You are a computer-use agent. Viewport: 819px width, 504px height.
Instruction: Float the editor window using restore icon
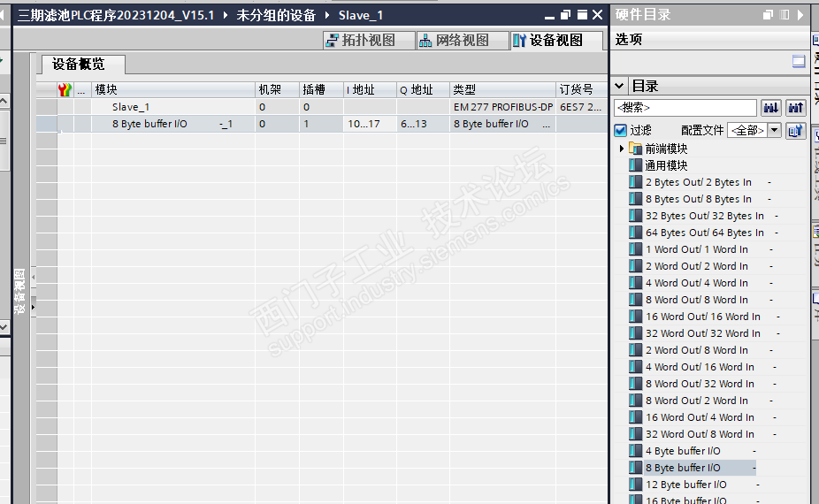pyautogui.click(x=565, y=15)
